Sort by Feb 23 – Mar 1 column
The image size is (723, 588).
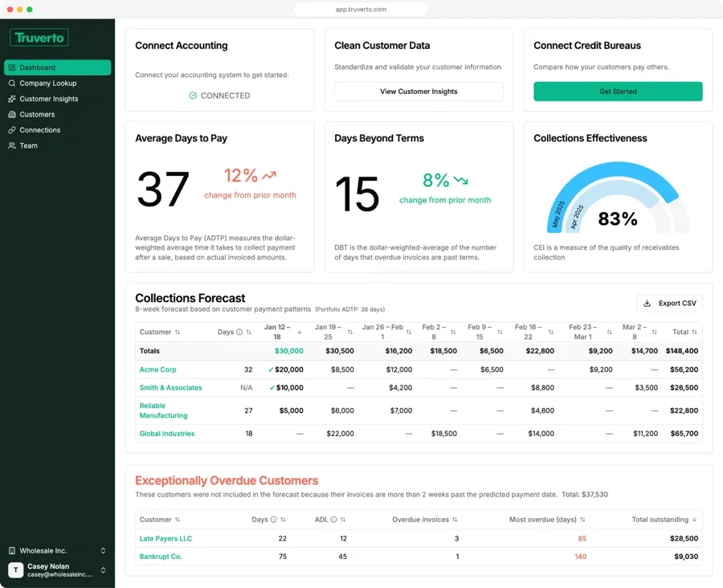609,332
